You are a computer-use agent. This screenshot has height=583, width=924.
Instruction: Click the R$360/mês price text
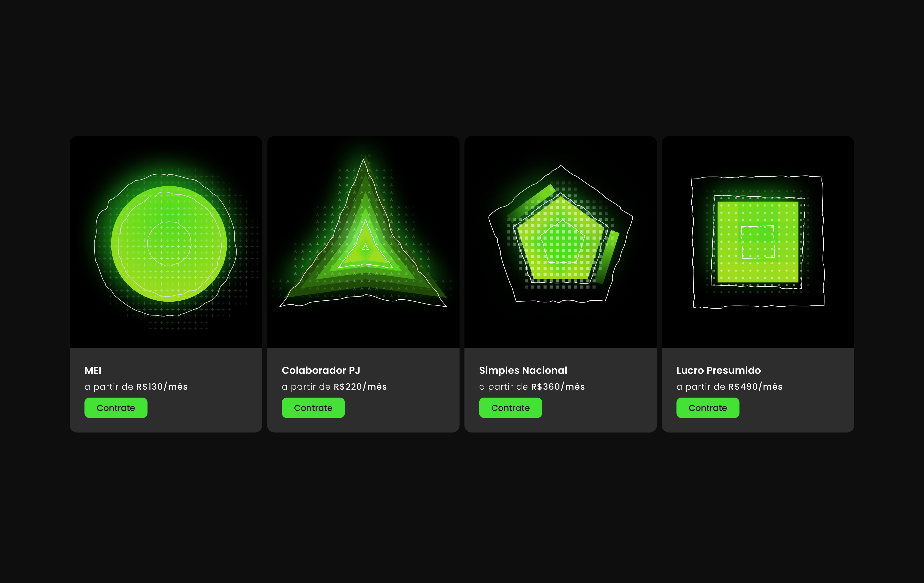coord(558,387)
